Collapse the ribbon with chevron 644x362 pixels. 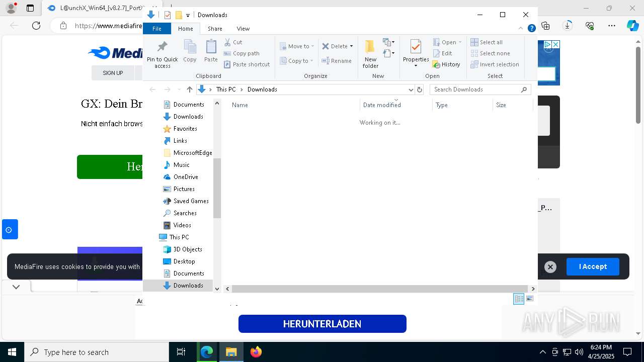pos(521,28)
